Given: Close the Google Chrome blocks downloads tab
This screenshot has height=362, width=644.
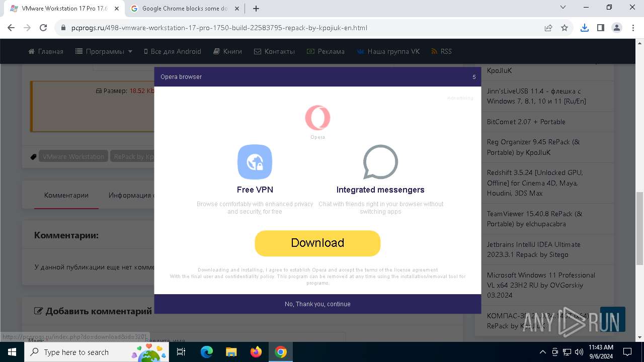Looking at the screenshot, I should point(238,9).
